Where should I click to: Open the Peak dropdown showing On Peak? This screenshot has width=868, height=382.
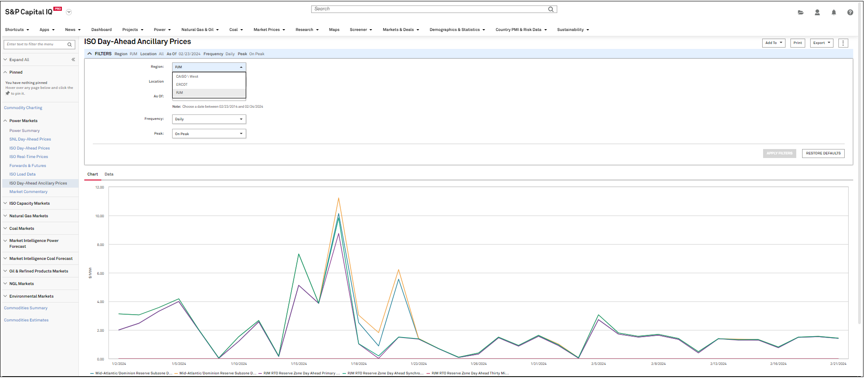click(209, 134)
